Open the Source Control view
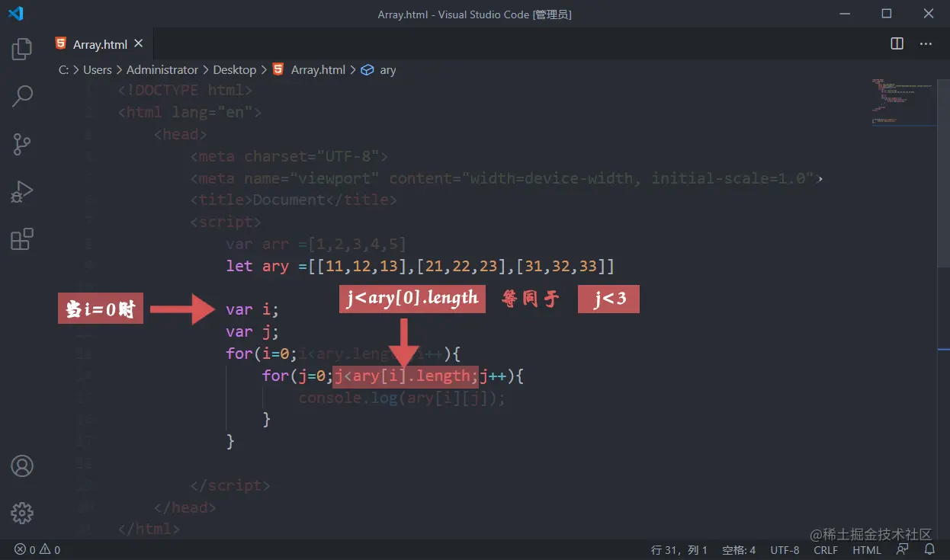 click(x=22, y=144)
